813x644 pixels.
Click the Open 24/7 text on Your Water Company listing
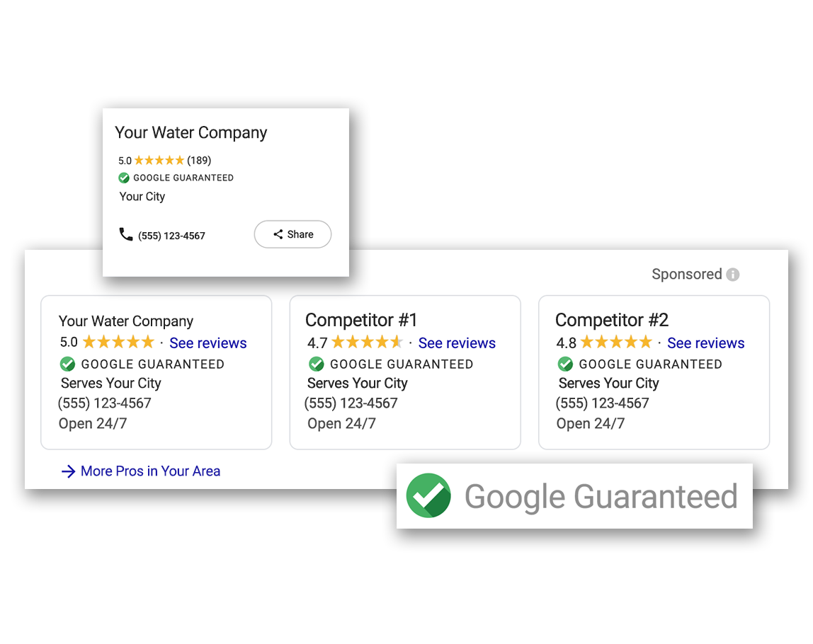pyautogui.click(x=93, y=423)
